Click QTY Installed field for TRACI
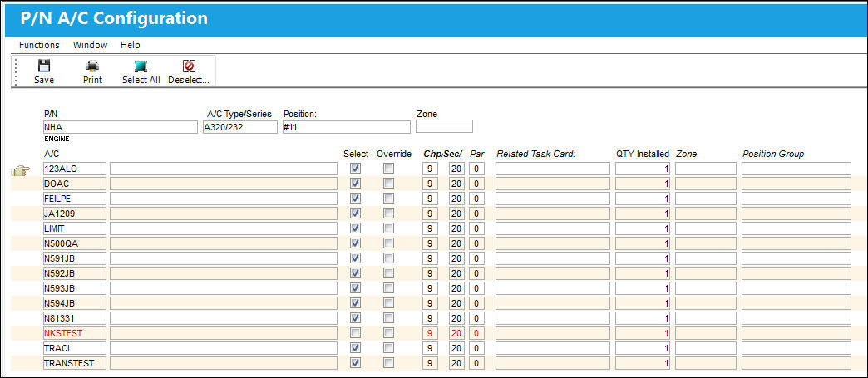This screenshot has height=378, width=868. (x=644, y=348)
